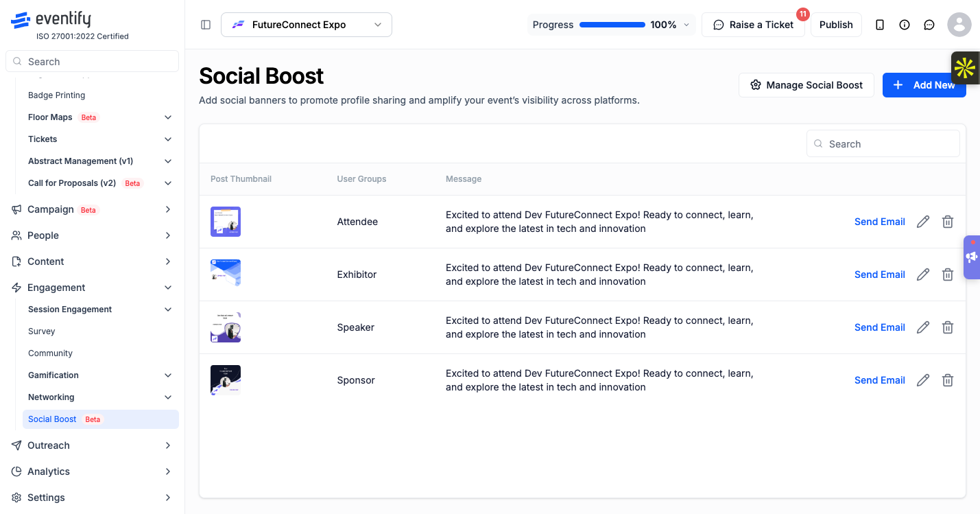This screenshot has width=980, height=514.
Task: Open the People section in sidebar
Action: pyautogui.click(x=92, y=235)
